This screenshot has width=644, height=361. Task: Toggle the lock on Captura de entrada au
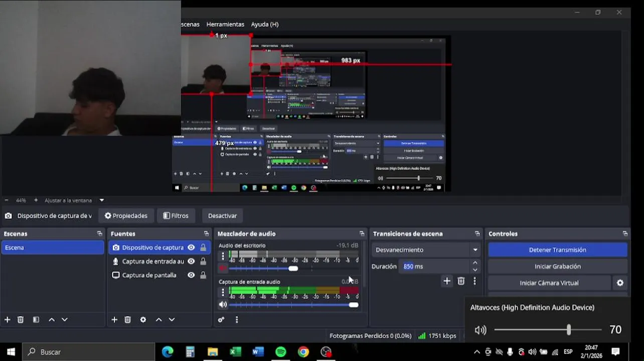click(203, 261)
